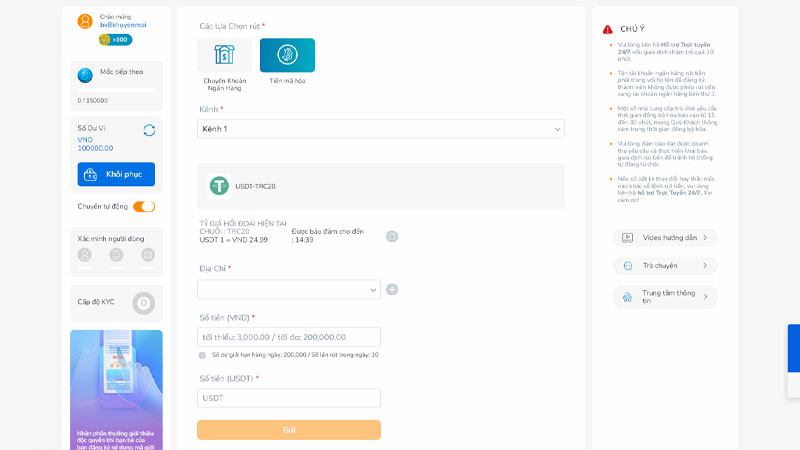800x450 pixels.
Task: Click the referral promotion banner
Action: pyautogui.click(x=116, y=390)
